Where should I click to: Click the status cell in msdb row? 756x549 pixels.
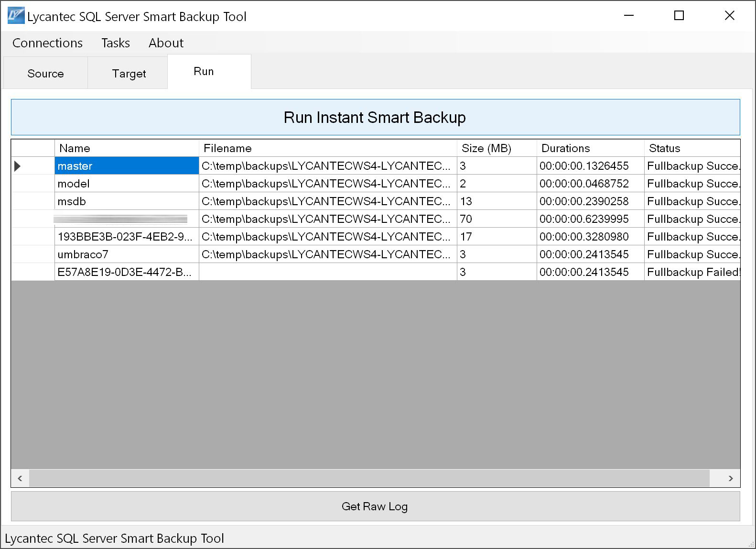(x=692, y=201)
